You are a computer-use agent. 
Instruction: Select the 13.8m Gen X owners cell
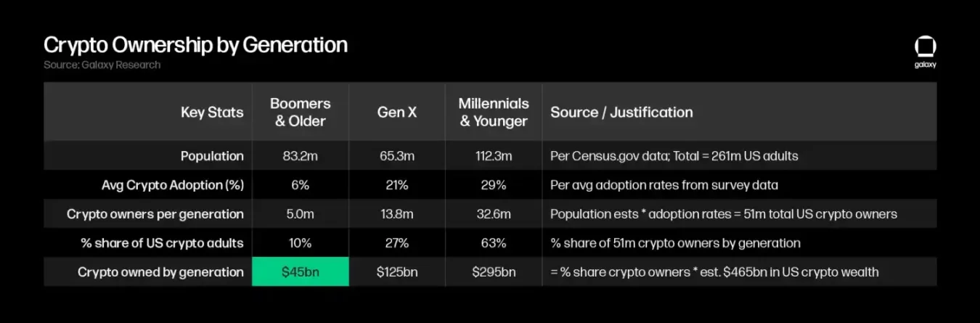397,214
